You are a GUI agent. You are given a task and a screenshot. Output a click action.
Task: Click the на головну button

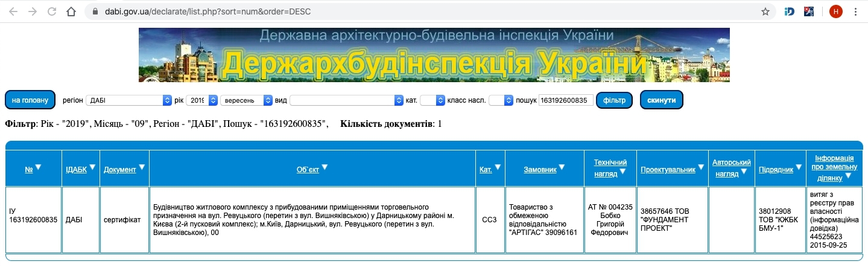(30, 100)
